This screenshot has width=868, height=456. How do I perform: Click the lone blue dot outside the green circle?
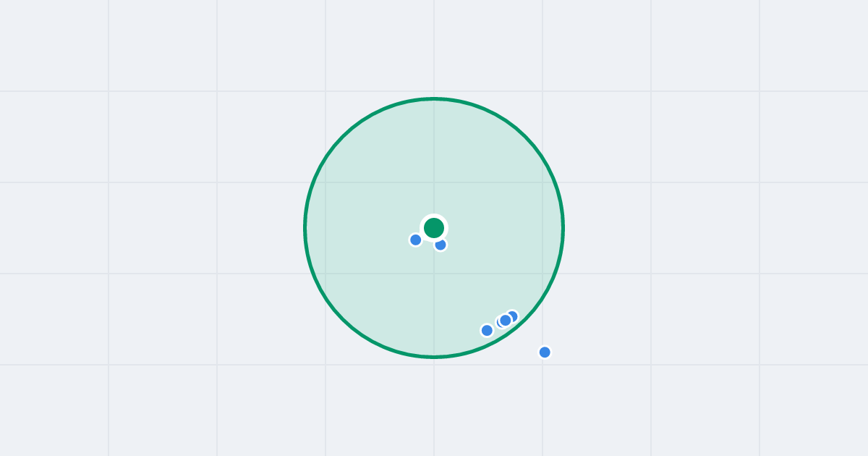[x=545, y=352]
